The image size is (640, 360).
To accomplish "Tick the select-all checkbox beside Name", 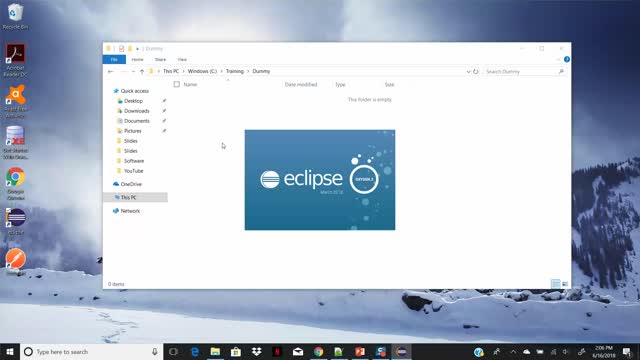I will (x=177, y=84).
